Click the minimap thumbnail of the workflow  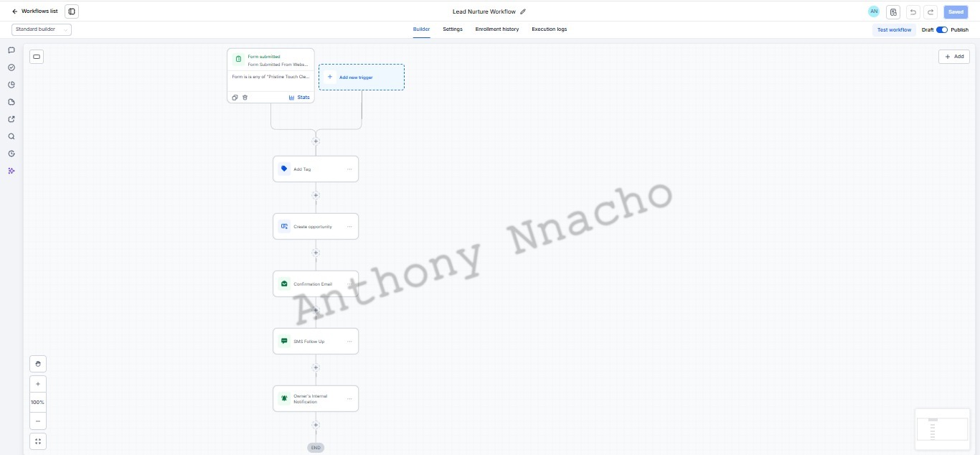coord(941,429)
